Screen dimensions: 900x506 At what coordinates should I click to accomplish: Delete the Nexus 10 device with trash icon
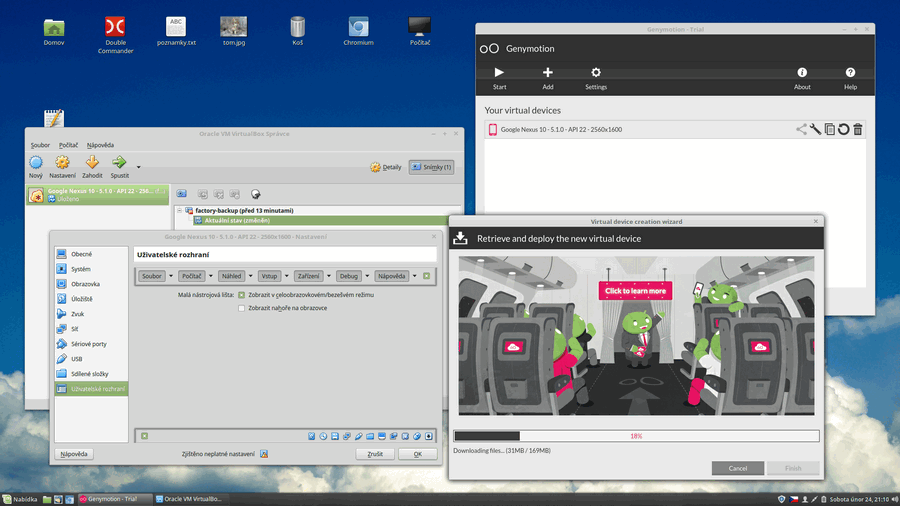point(857,129)
